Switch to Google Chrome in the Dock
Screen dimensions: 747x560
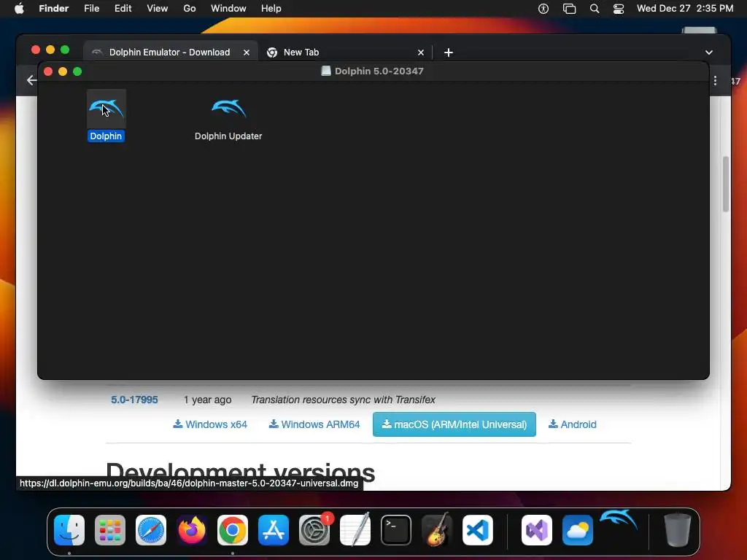233,530
